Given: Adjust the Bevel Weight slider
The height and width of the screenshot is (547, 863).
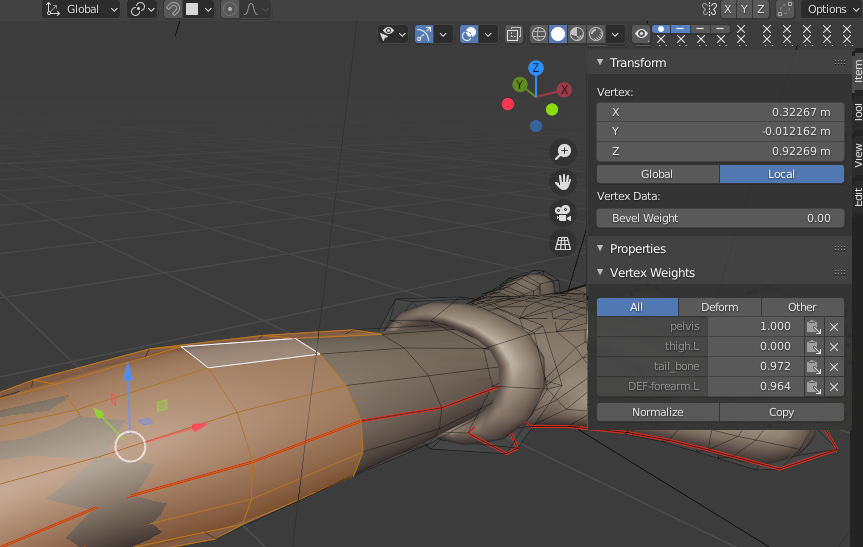Looking at the screenshot, I should pyautogui.click(x=720, y=218).
